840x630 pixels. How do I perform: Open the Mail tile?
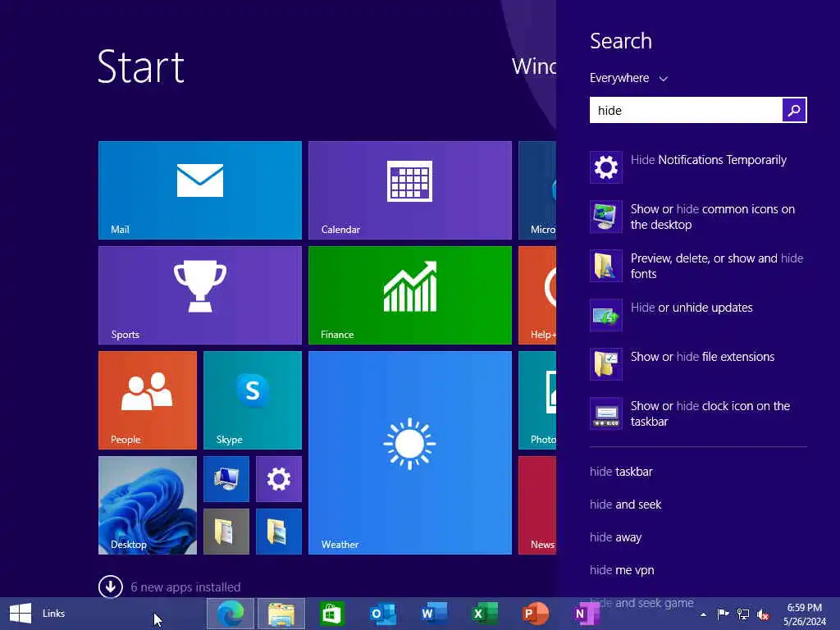point(200,190)
